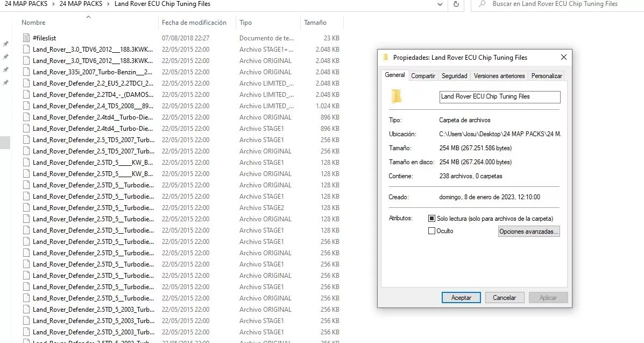Click the 07/08/2018 22:27 date cell
Viewport: 644px width, 343px height.
click(x=186, y=38)
